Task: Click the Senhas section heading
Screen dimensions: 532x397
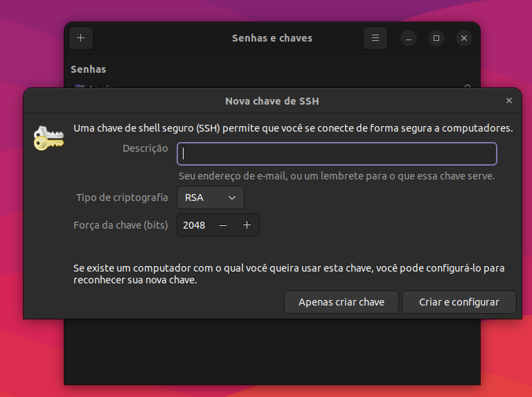Action: (88, 69)
